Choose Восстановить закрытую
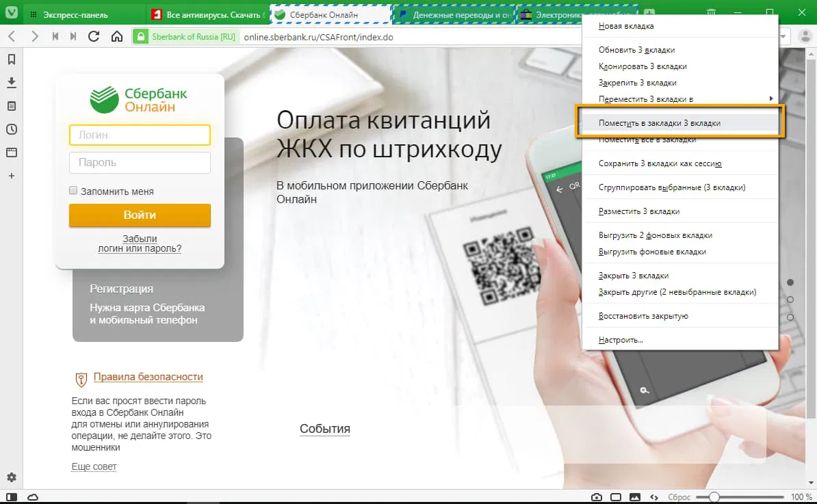The height and width of the screenshot is (504, 817). pyautogui.click(x=680, y=316)
